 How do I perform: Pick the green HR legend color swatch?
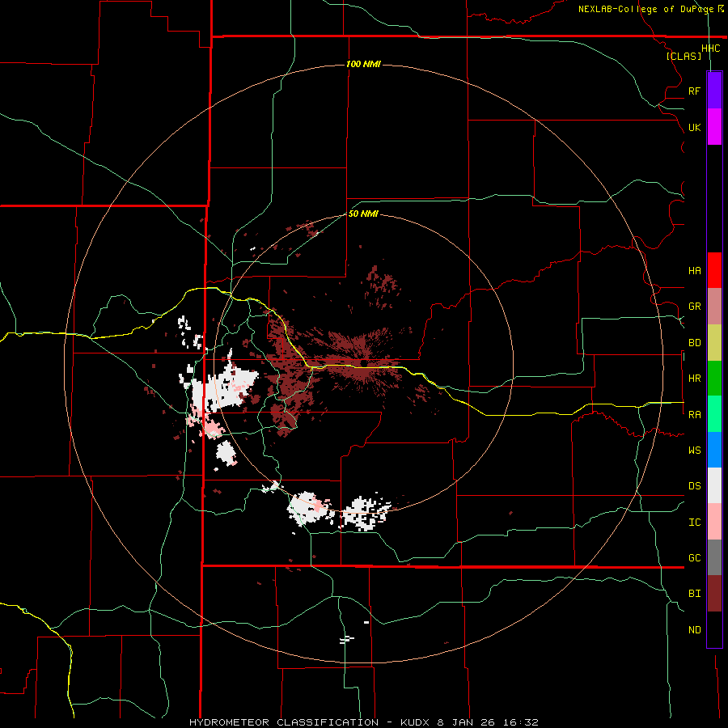point(714,378)
